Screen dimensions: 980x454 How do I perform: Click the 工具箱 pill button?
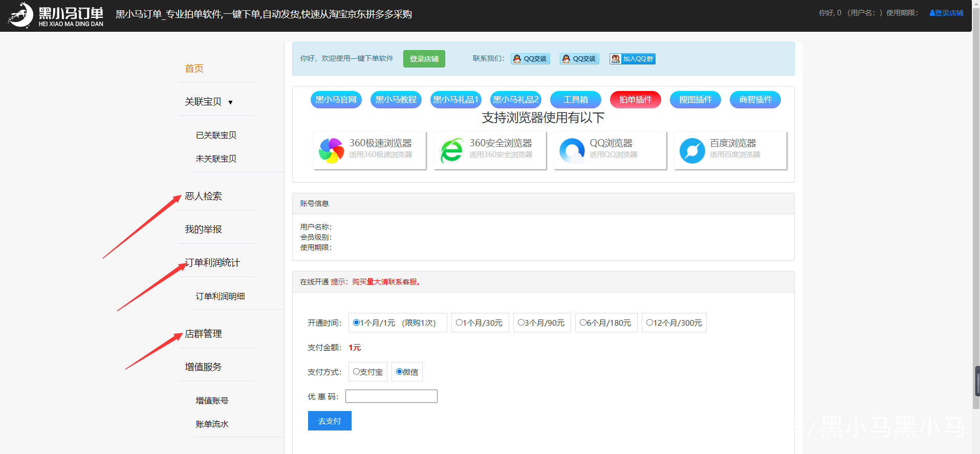576,100
